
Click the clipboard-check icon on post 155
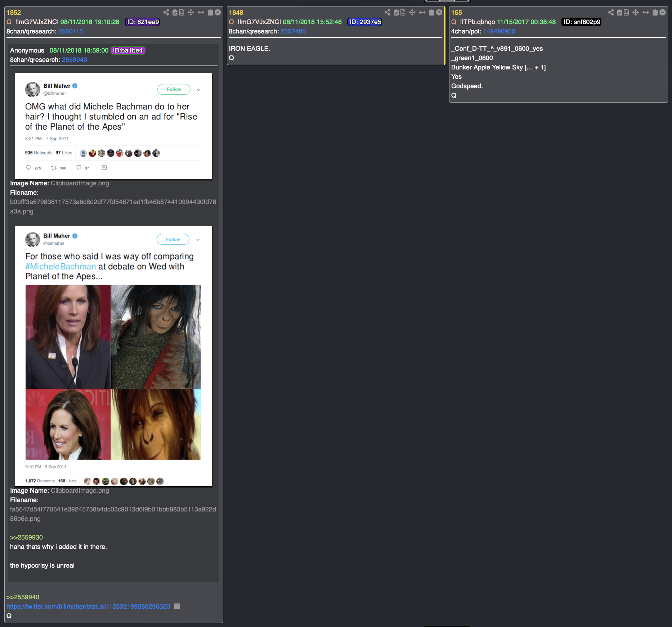tap(620, 13)
